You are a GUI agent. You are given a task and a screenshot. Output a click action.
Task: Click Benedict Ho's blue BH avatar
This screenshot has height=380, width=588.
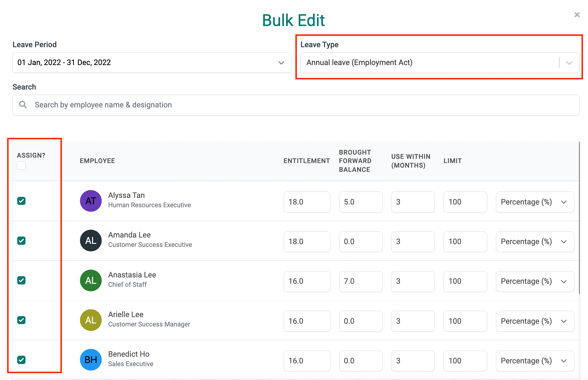pyautogui.click(x=91, y=360)
